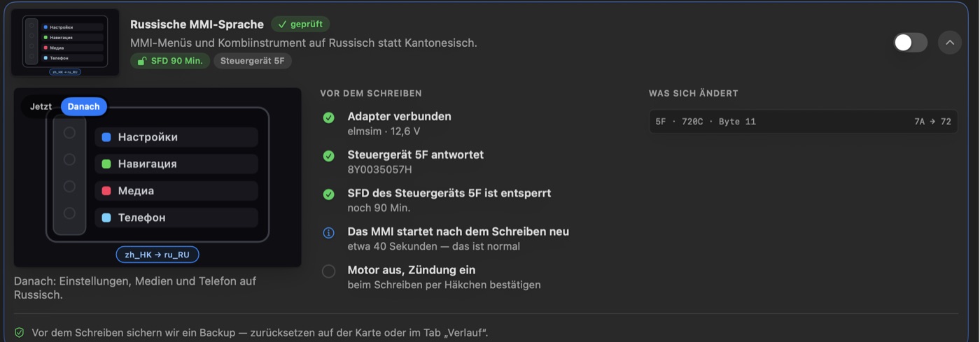Click the Телефон menu row in preview

(176, 218)
